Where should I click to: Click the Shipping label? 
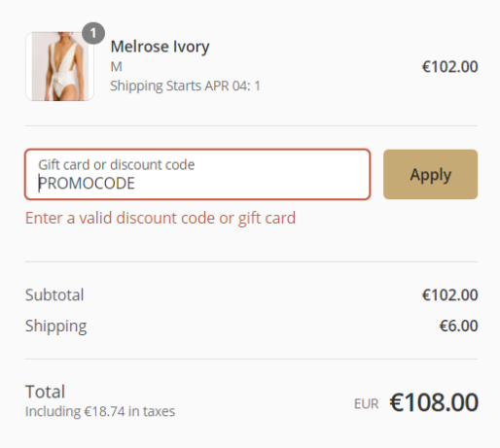[55, 326]
